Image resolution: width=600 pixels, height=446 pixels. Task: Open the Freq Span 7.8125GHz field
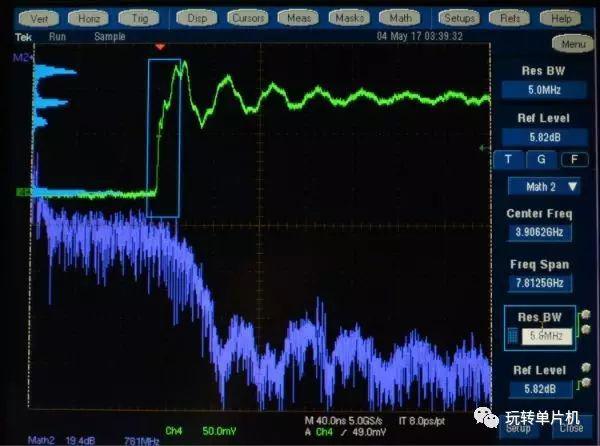coord(540,283)
